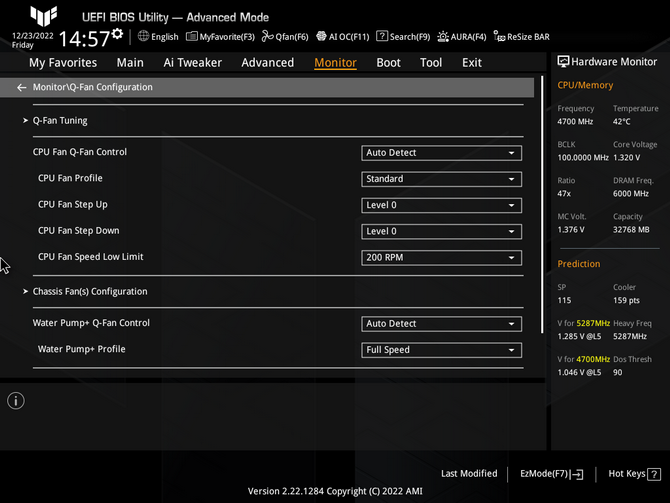Open CPU Fan Profile dropdown

(x=441, y=179)
